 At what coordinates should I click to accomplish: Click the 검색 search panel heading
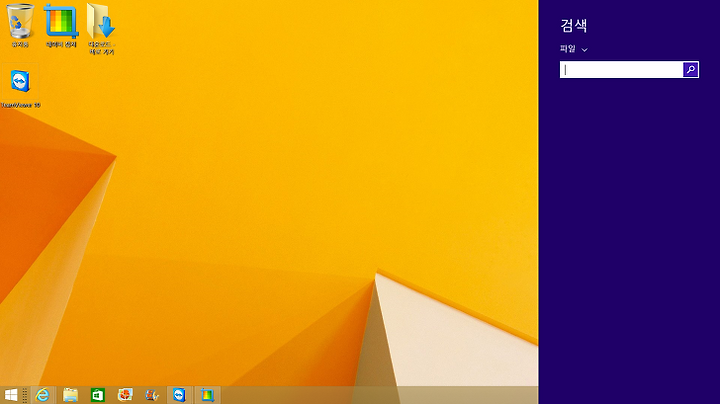[574, 25]
